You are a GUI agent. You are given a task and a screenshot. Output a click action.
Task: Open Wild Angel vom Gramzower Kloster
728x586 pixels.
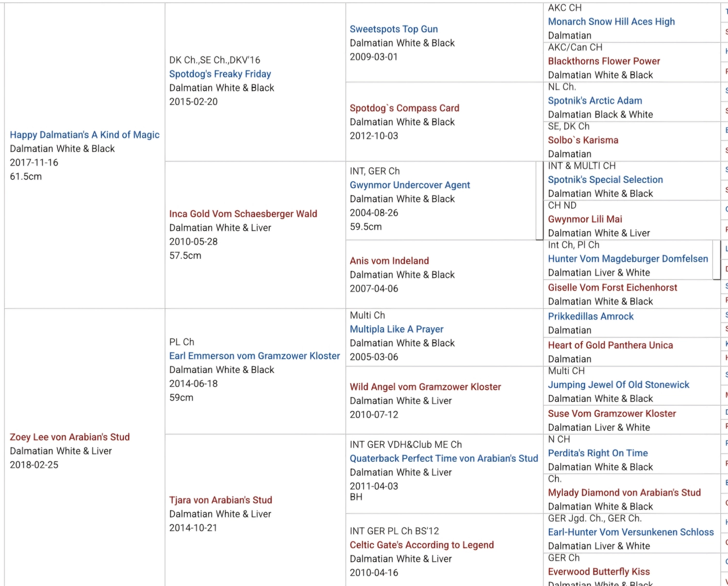click(425, 387)
